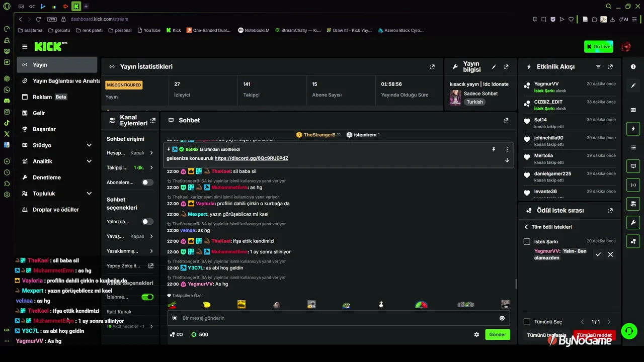Screen dimensions: 644x362
Task: Open the Takipçil follower-mode setting
Action: [130, 167]
